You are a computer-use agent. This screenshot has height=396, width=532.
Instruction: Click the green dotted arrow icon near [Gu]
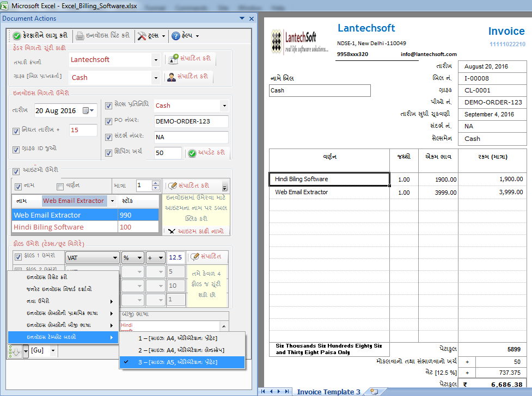[x=15, y=351]
